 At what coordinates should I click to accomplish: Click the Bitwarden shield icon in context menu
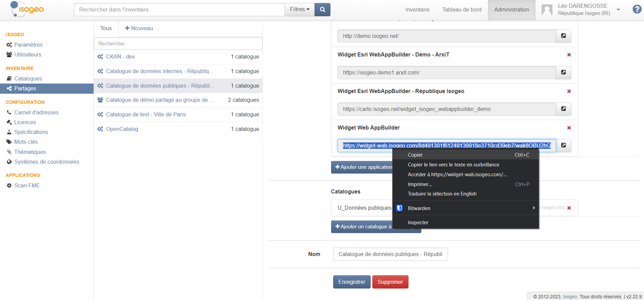(399, 208)
